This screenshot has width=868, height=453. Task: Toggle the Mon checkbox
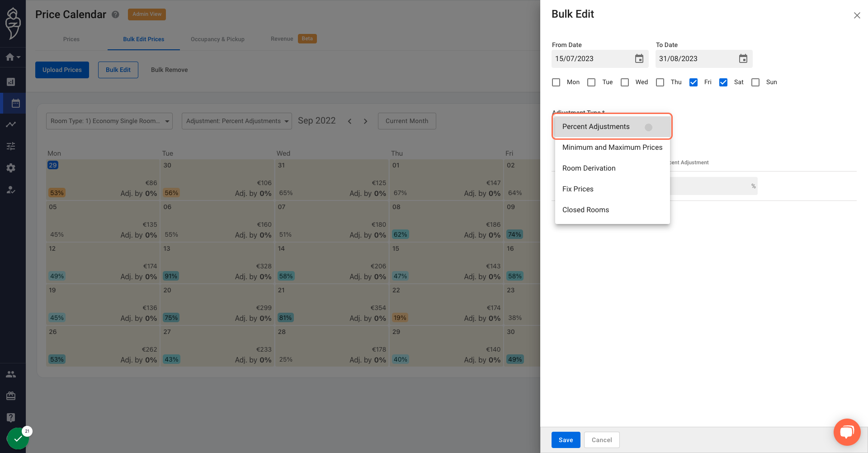click(x=556, y=82)
